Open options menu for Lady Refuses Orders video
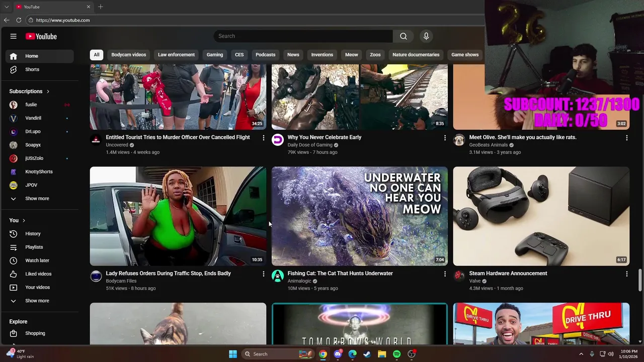The image size is (644, 362). tap(263, 274)
